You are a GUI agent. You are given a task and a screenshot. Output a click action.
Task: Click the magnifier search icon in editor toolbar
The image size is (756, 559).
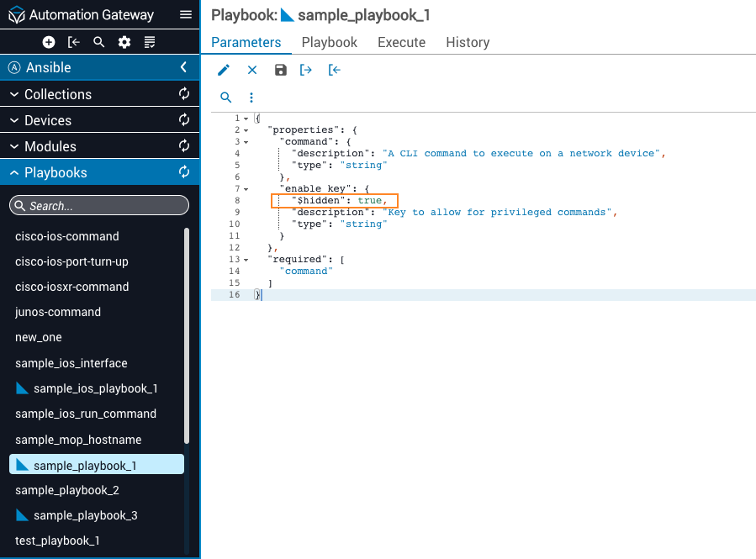coord(225,98)
